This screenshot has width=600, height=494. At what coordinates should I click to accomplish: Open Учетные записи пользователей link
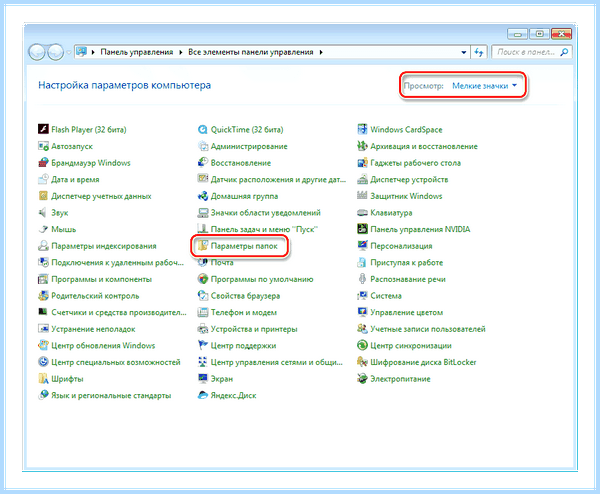(428, 329)
